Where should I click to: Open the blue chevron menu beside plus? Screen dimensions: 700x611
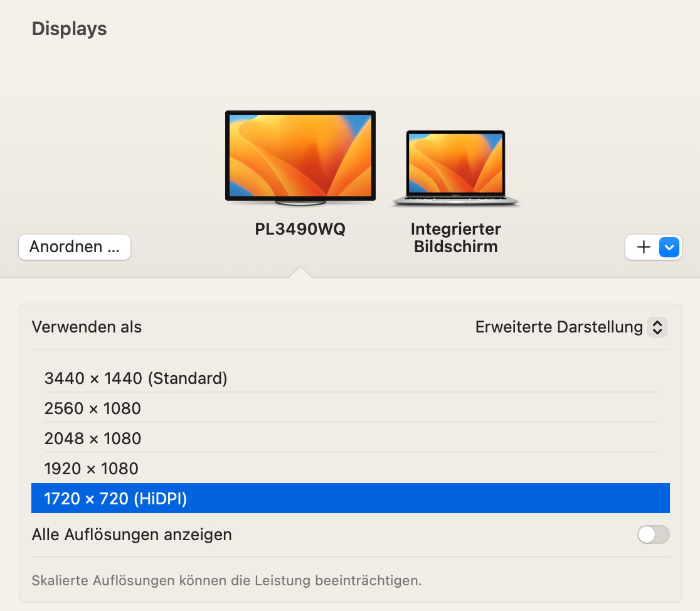click(669, 247)
